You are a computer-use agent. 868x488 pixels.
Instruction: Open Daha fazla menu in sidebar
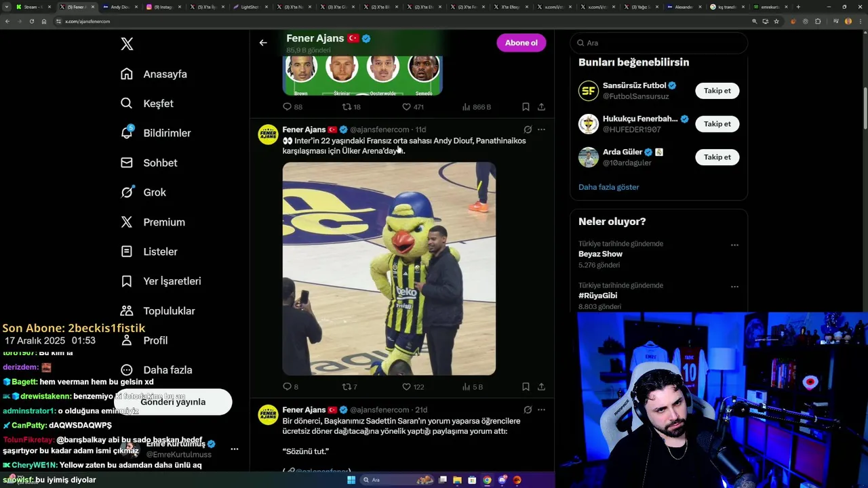(157, 370)
